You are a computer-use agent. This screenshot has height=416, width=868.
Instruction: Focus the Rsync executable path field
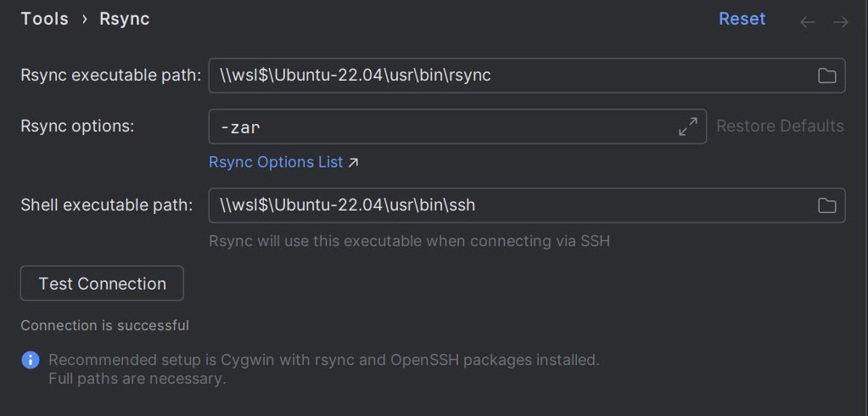click(x=509, y=76)
